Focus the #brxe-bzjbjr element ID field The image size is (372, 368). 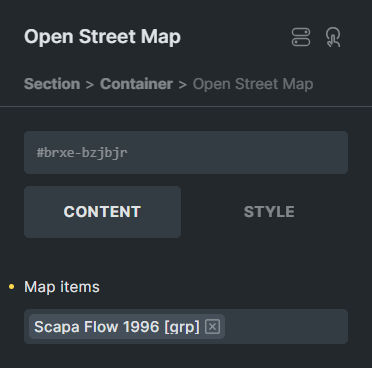pyautogui.click(x=186, y=152)
